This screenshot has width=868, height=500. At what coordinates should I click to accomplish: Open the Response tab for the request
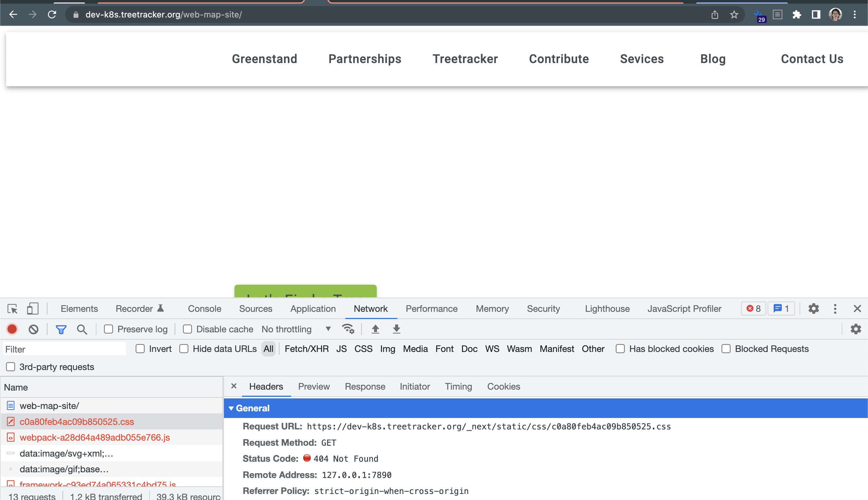click(x=365, y=386)
